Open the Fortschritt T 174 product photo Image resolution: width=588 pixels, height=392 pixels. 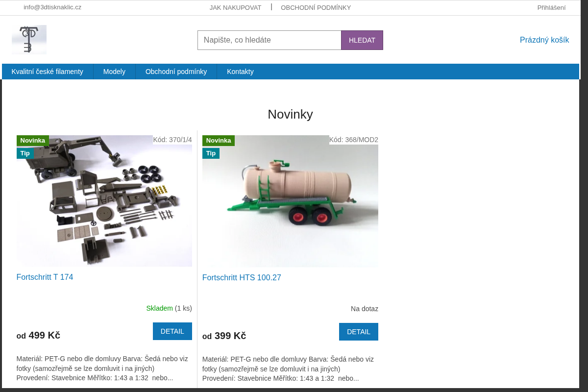click(104, 201)
